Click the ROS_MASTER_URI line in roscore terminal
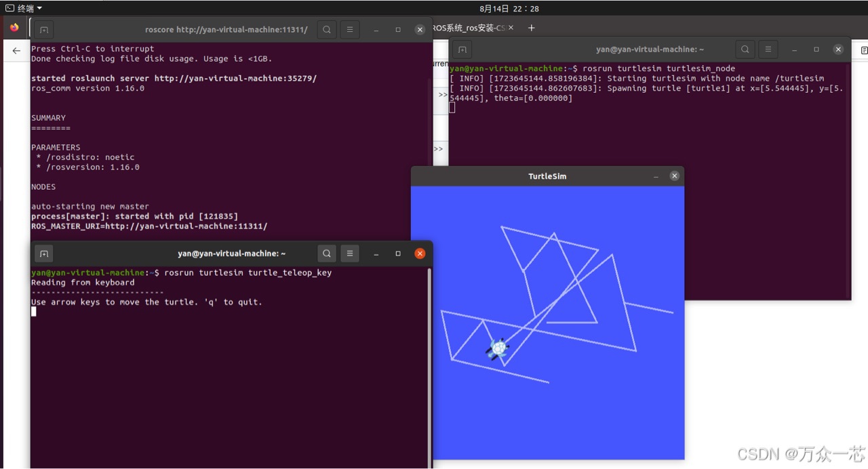 [x=149, y=226]
